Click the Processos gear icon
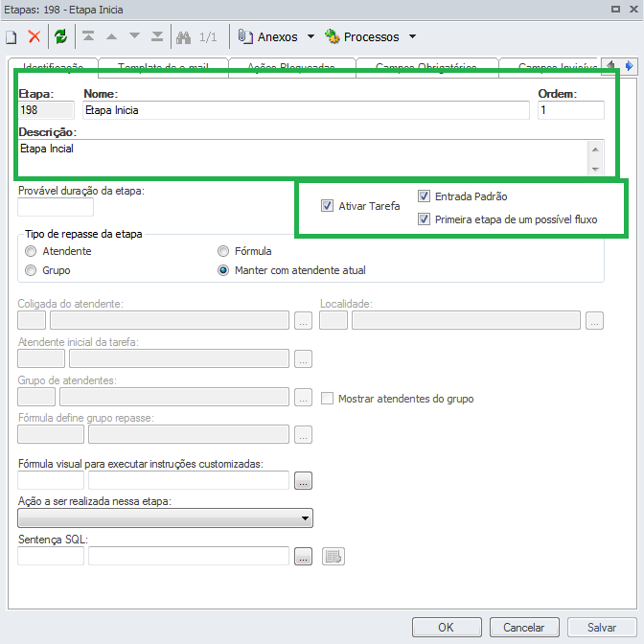Screen dimensions: 644x644 (x=332, y=36)
